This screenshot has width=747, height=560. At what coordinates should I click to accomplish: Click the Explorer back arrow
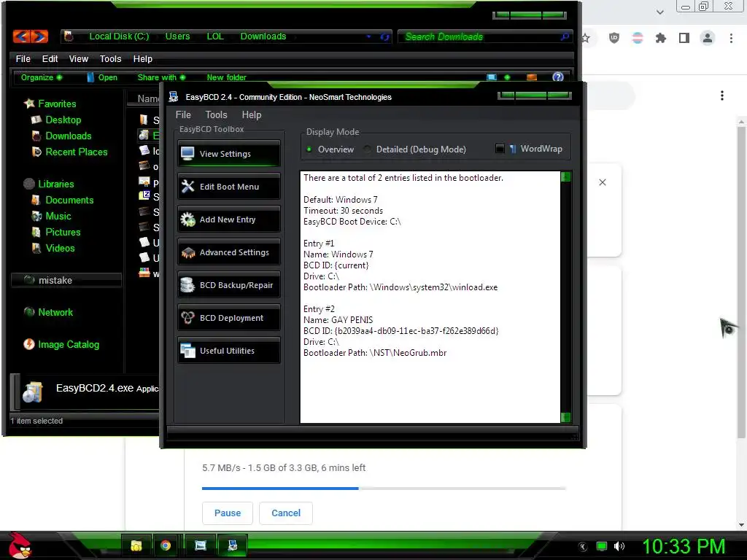click(x=21, y=36)
